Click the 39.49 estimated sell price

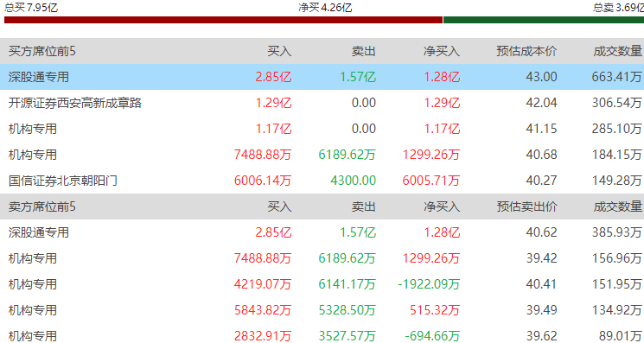542,310
